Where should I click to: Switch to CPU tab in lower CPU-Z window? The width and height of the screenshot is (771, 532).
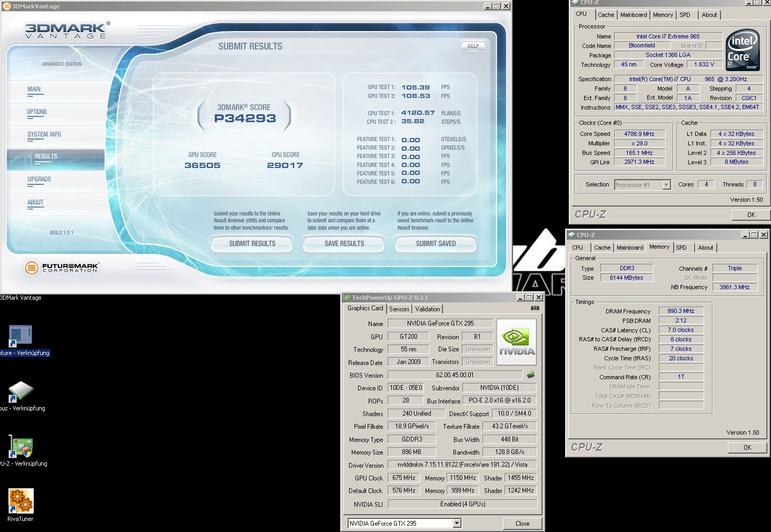578,248
